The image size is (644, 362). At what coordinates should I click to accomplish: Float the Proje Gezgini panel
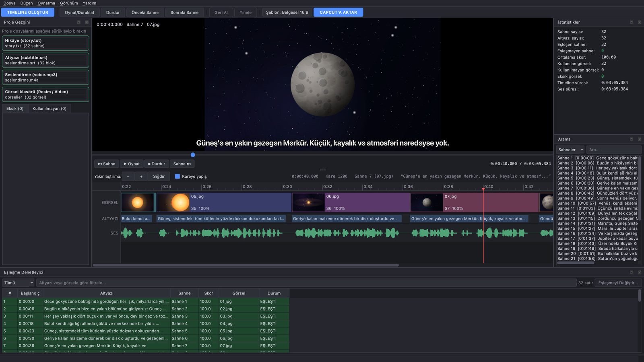point(79,22)
